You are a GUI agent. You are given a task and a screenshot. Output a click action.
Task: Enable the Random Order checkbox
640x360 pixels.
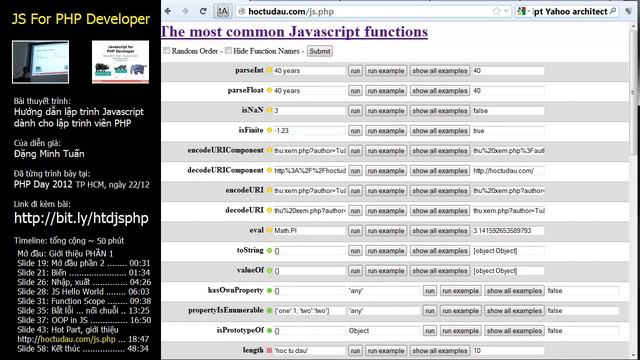click(x=167, y=51)
